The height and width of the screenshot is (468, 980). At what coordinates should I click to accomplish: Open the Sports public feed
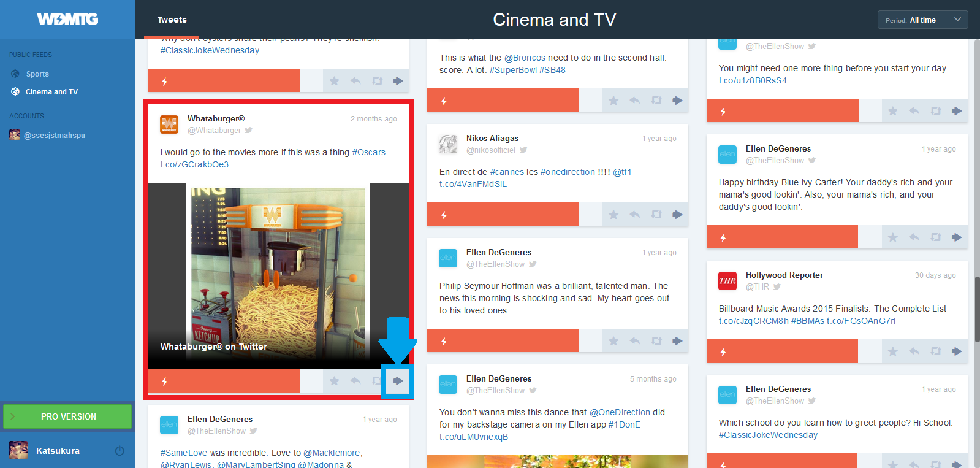pyautogui.click(x=37, y=74)
